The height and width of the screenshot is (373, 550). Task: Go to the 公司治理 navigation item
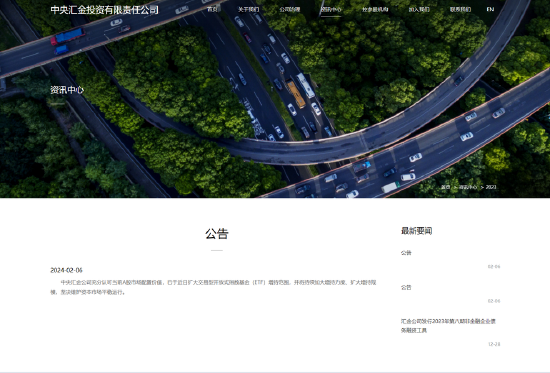click(x=290, y=9)
